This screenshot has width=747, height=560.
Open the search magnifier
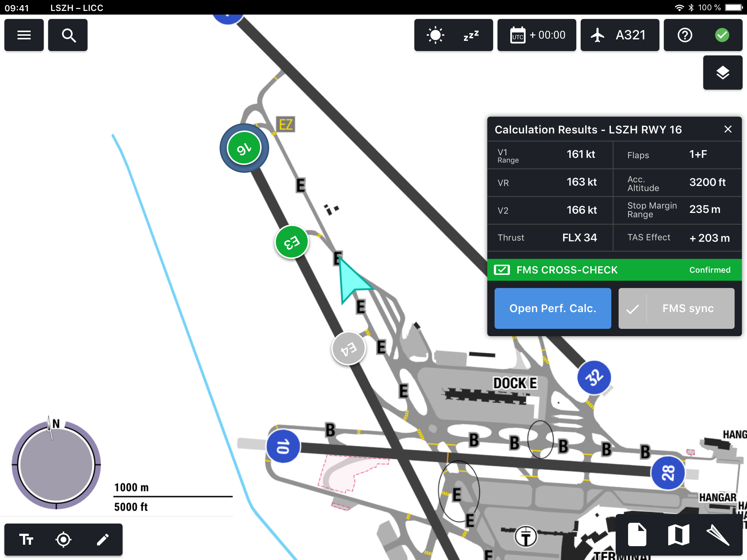point(68,35)
